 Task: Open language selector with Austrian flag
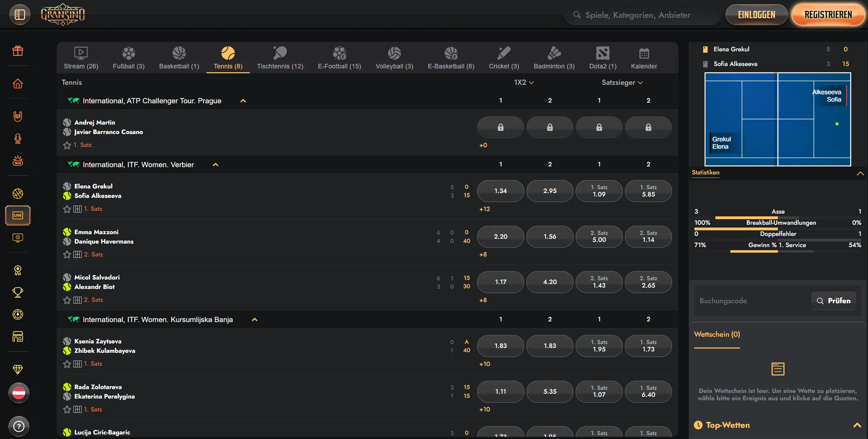click(x=19, y=393)
